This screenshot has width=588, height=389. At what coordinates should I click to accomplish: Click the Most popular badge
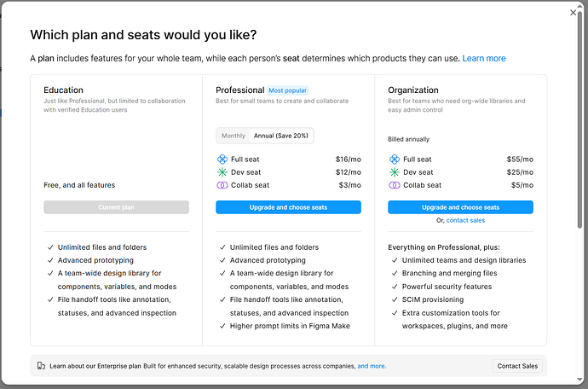(288, 90)
